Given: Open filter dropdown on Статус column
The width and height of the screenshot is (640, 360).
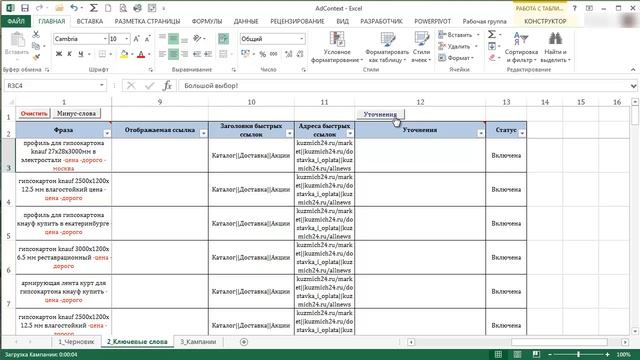Looking at the screenshot, I should point(522,133).
